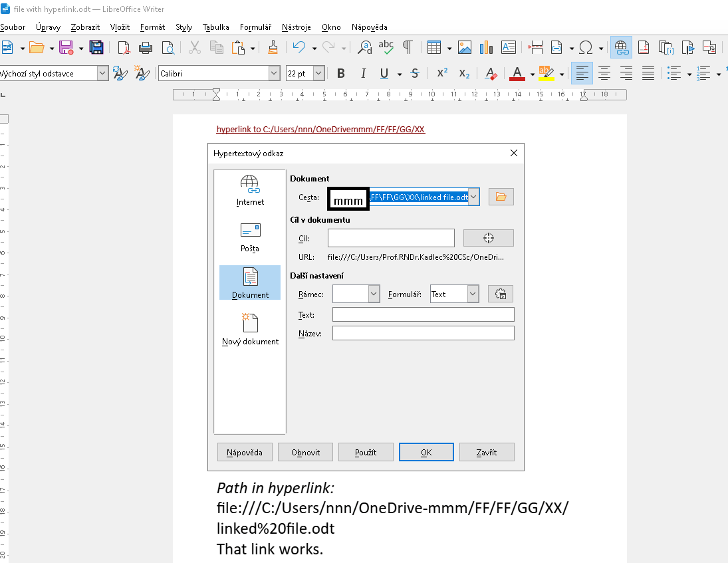Toggle Italic formatting
This screenshot has width=728, height=563.
363,73
